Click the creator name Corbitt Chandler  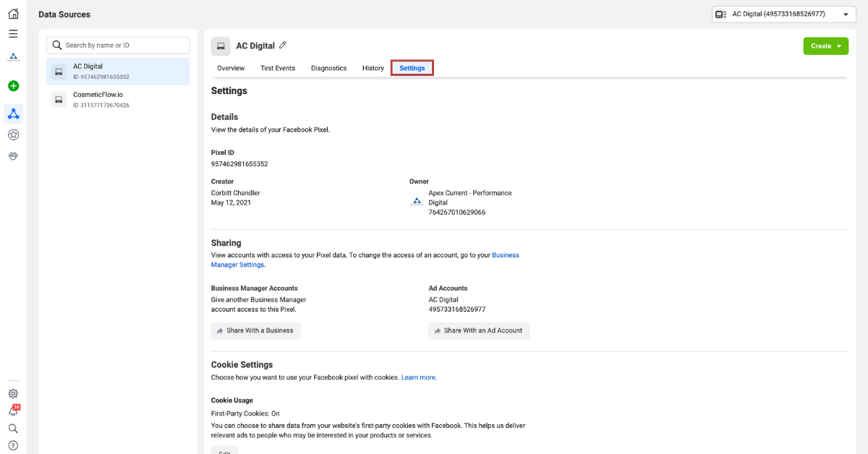236,193
